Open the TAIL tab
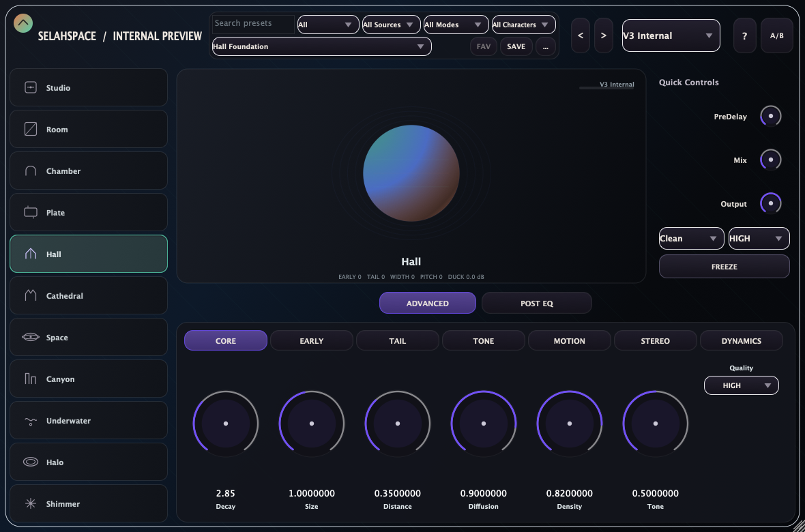Image resolution: width=805 pixels, height=532 pixels. click(x=397, y=340)
